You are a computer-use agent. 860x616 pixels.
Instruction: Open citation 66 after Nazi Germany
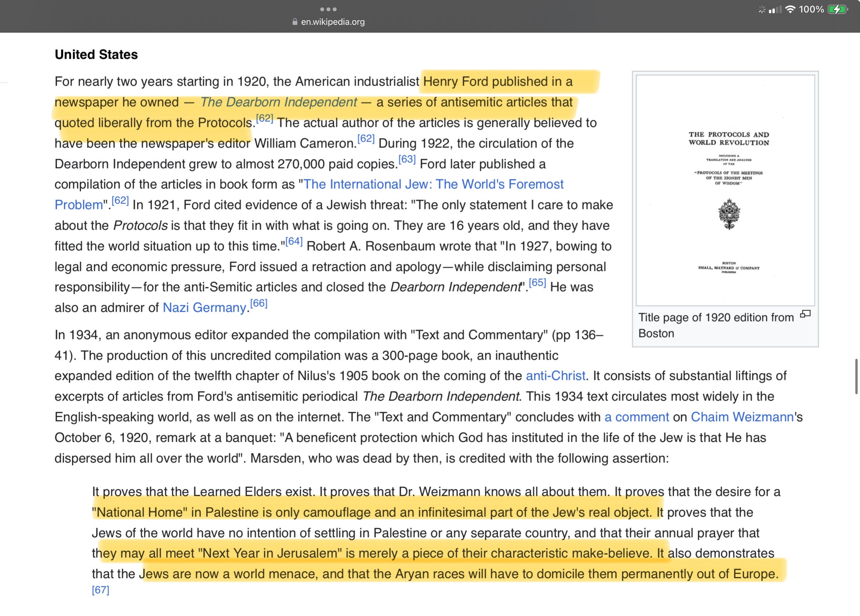(259, 303)
